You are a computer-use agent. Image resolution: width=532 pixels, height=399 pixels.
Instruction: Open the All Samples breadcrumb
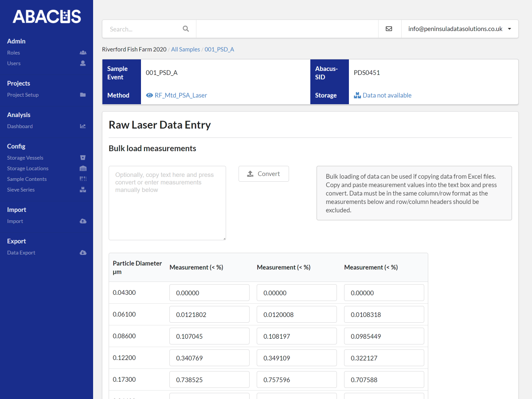tap(185, 49)
